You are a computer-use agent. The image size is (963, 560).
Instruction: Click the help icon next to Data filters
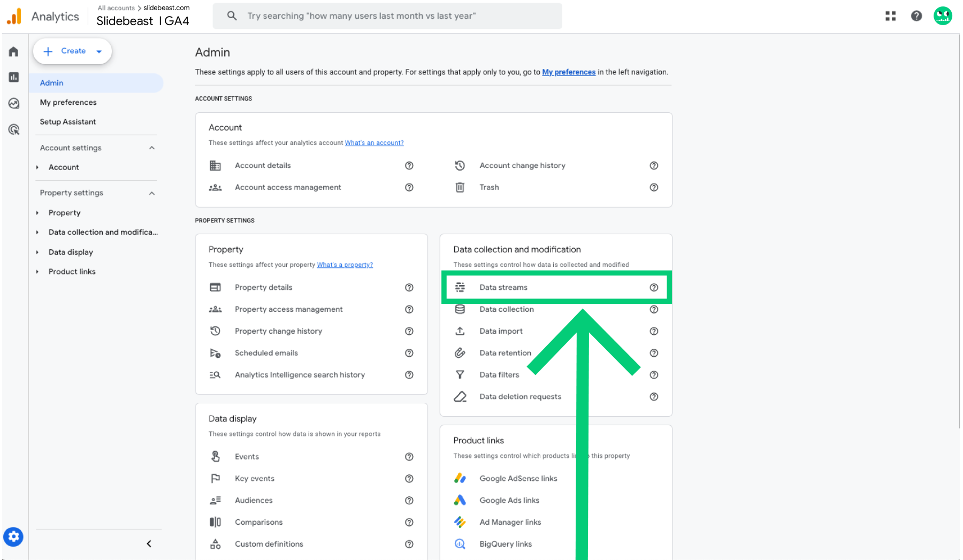(654, 375)
